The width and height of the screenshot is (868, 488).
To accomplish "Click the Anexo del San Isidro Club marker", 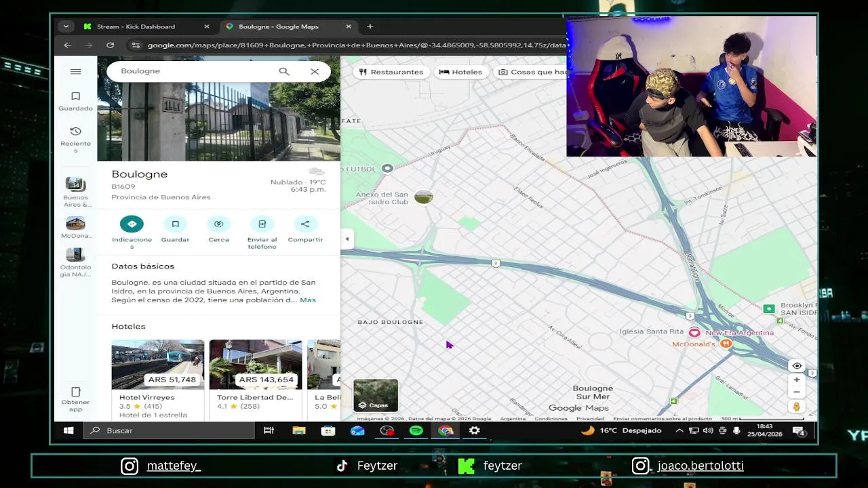I will 424,197.
